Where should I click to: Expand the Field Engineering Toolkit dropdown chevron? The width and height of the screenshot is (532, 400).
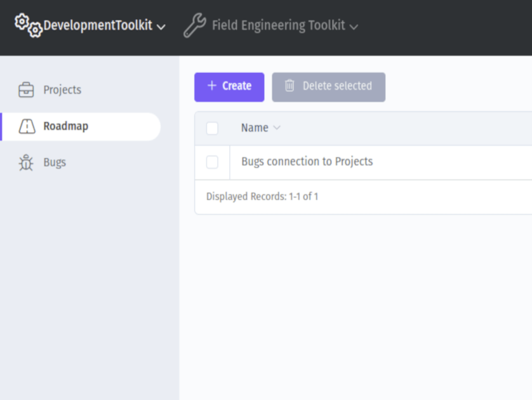[354, 27]
